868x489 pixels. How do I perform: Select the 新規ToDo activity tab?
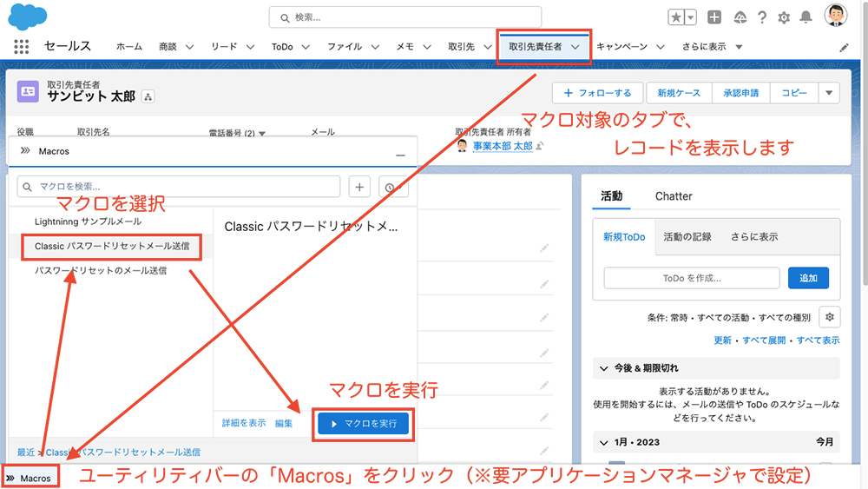(x=624, y=237)
